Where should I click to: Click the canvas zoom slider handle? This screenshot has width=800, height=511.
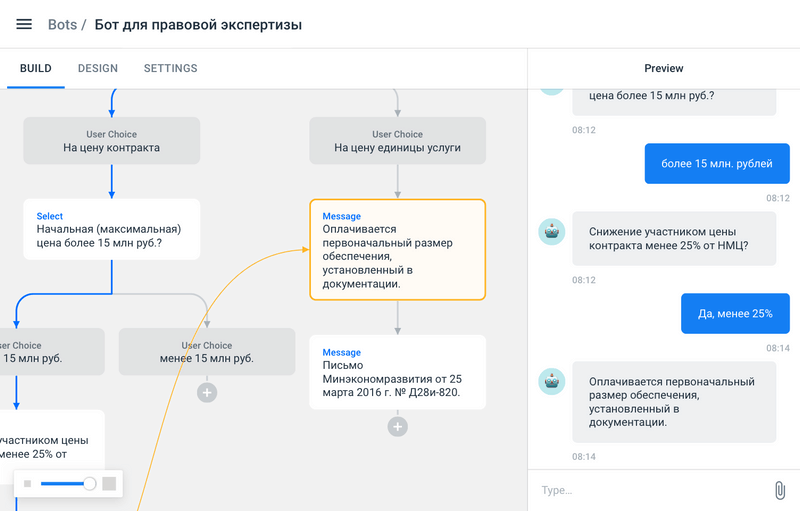[90, 484]
